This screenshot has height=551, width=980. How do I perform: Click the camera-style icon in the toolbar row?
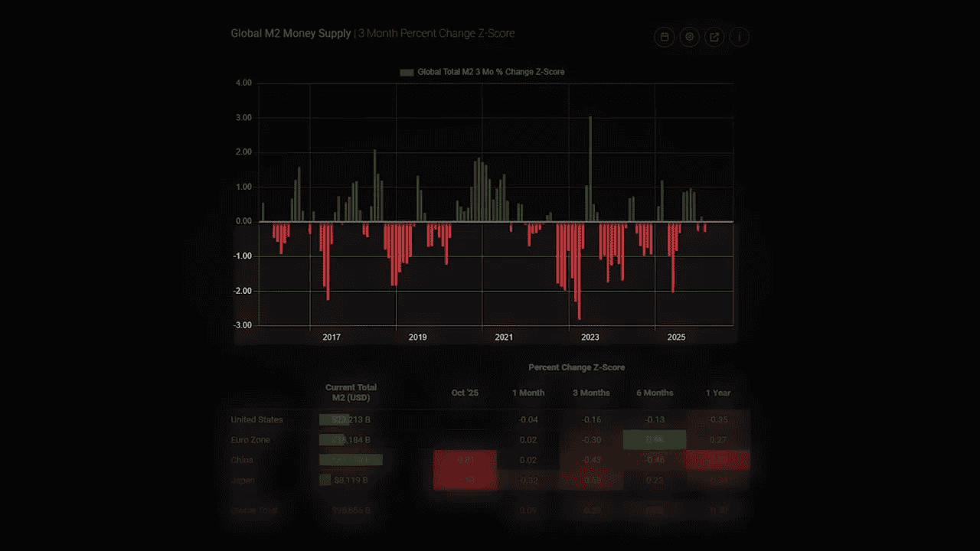coord(664,37)
